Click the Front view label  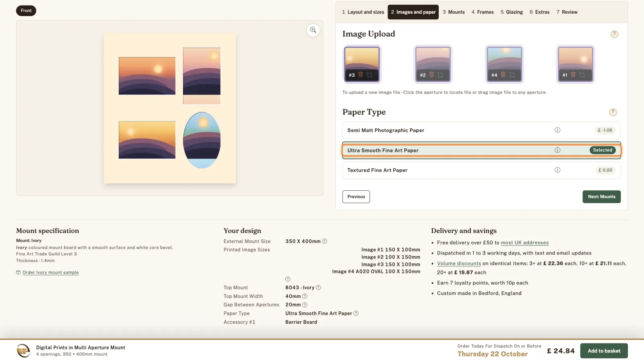click(26, 10)
